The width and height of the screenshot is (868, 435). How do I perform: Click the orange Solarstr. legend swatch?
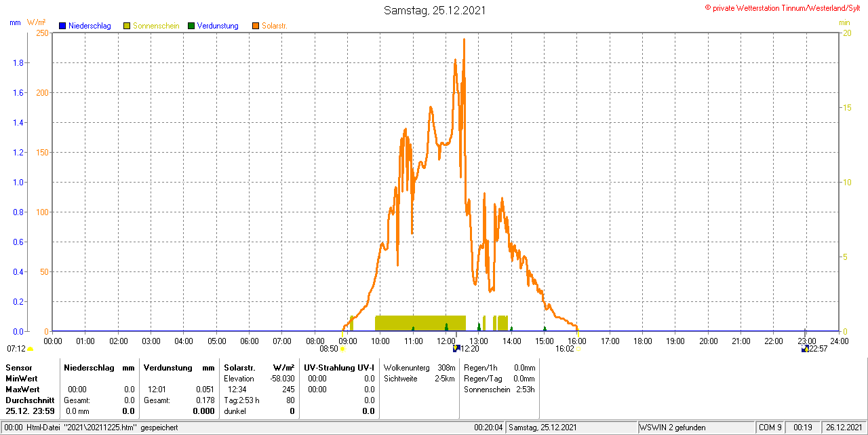point(255,26)
